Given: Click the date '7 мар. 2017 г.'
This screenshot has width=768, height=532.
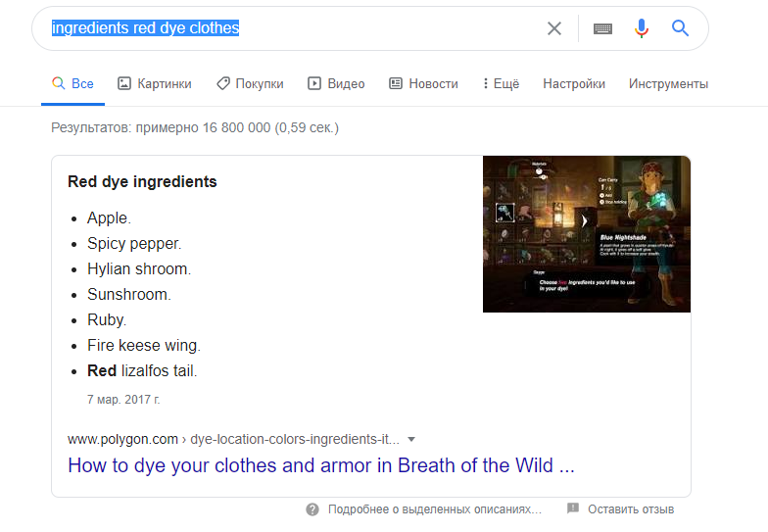Looking at the screenshot, I should (x=123, y=400).
